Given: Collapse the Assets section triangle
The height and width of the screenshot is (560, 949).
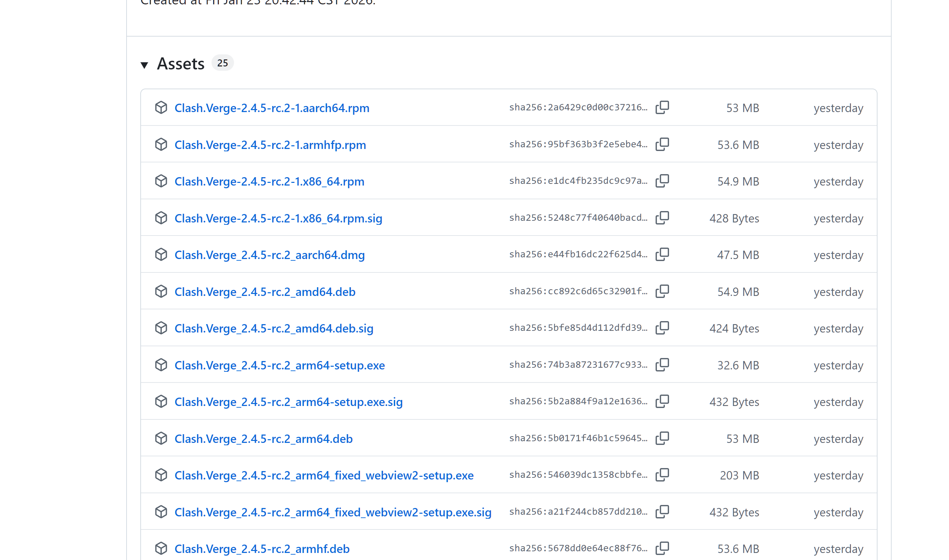Looking at the screenshot, I should click(144, 65).
